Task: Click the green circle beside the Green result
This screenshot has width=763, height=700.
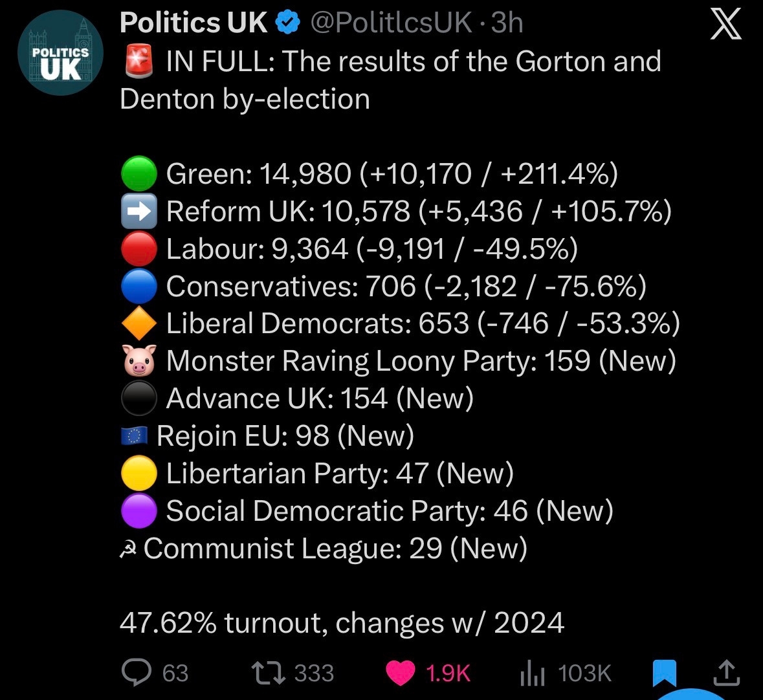Action: point(138,174)
